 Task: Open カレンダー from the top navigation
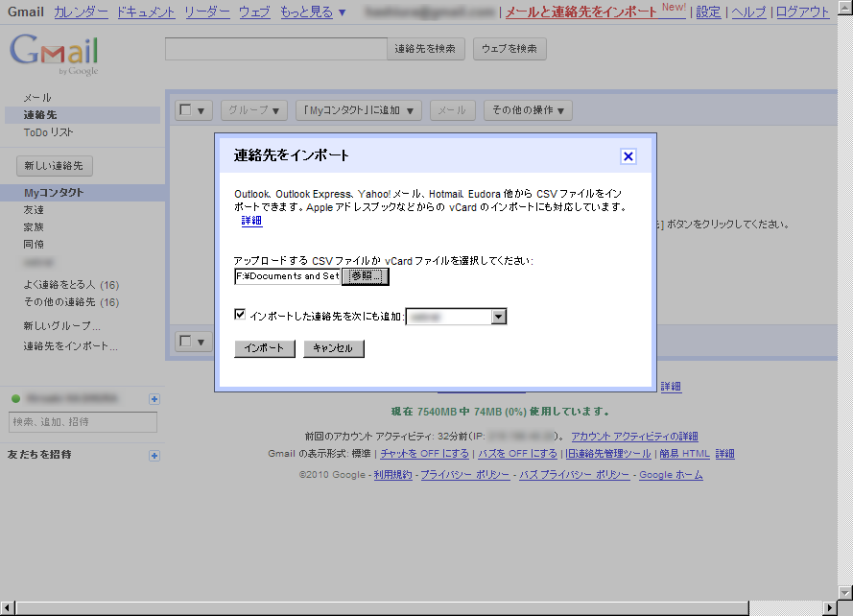coord(81,12)
